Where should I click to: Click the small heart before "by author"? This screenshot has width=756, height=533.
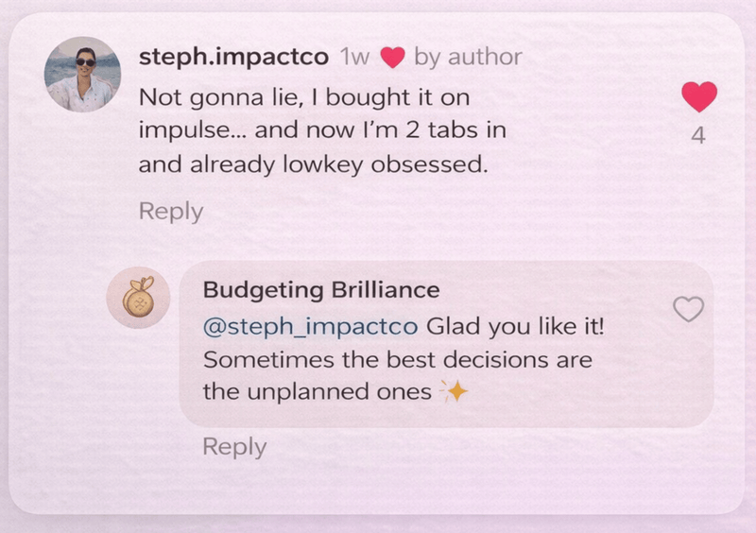point(391,58)
